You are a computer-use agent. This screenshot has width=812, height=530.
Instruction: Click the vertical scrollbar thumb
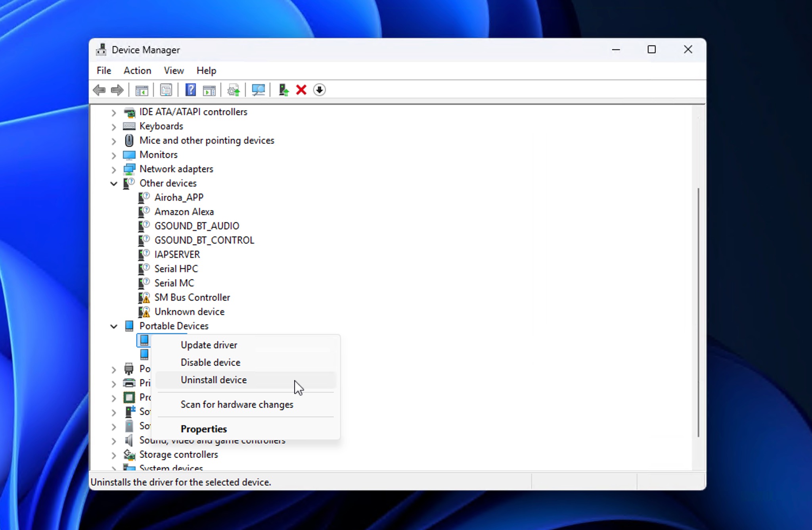point(698,311)
